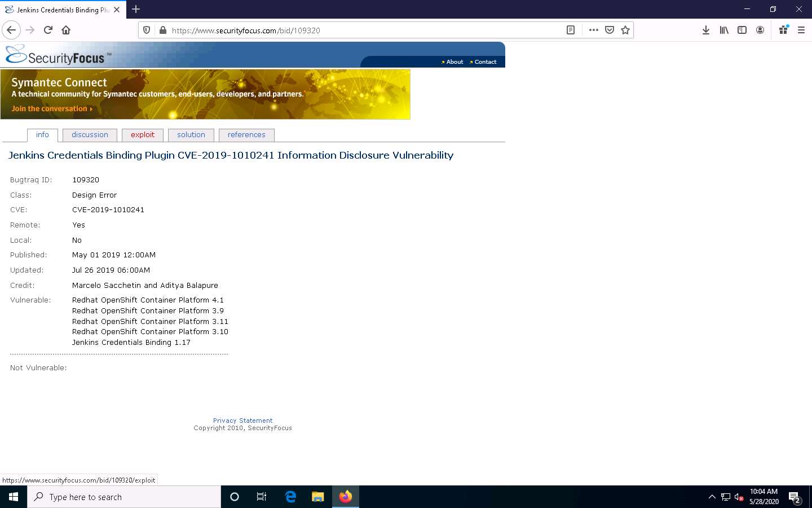Launch Microsoft Edge from taskbar
Viewport: 812px width, 508px height.
pyautogui.click(x=290, y=497)
